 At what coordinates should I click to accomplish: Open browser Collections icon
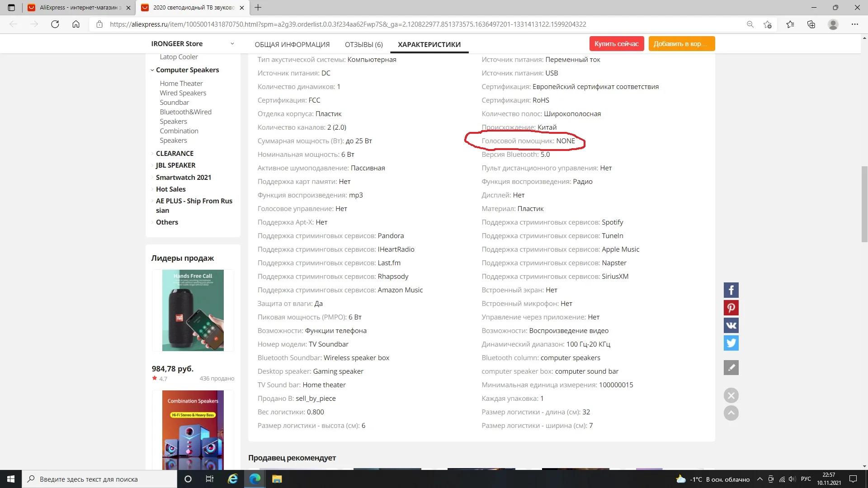click(x=811, y=24)
